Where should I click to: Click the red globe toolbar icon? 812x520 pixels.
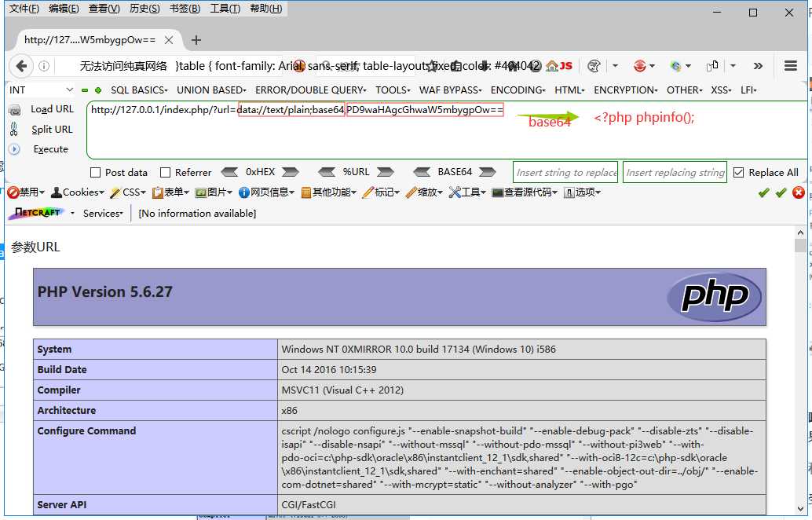[639, 66]
